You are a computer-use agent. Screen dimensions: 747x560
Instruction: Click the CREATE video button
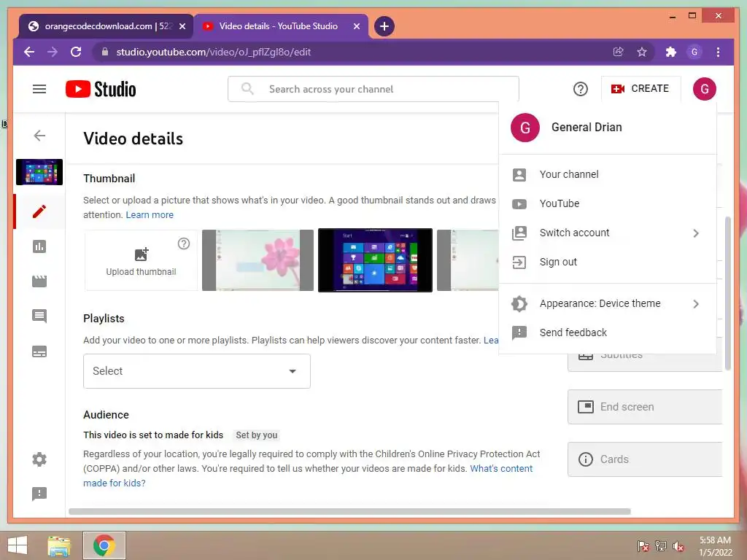point(640,88)
